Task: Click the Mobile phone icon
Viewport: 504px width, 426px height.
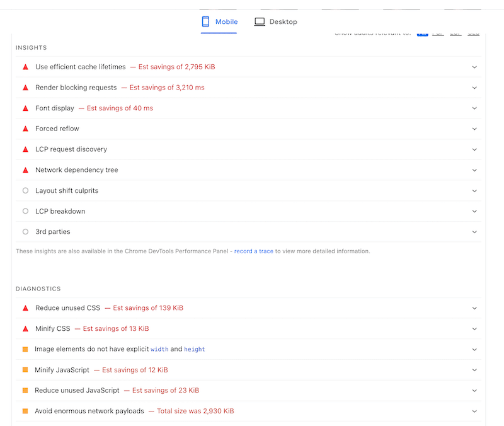Action: [x=205, y=21]
